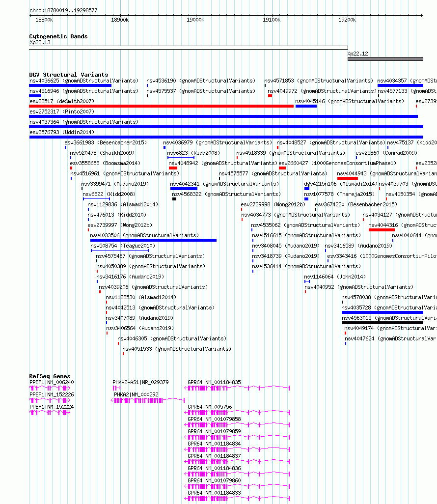The width and height of the screenshot is (437, 504).
Task: Select the PHKA2|NM_000292 gene label
Action: [136, 394]
